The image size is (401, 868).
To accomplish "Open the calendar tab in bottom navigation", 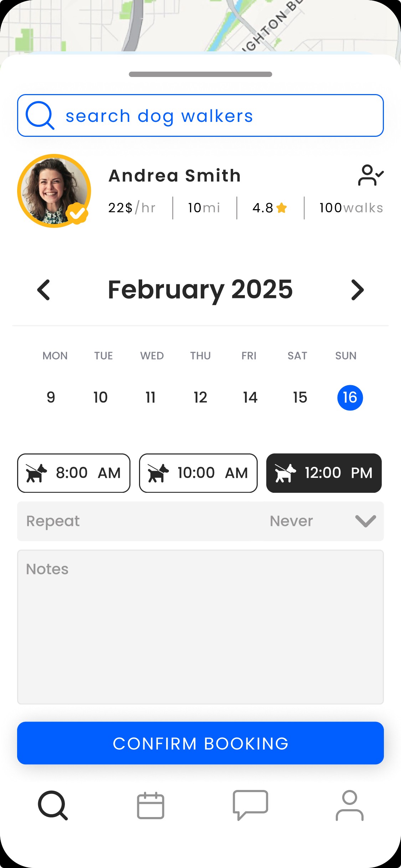I will coord(150,805).
